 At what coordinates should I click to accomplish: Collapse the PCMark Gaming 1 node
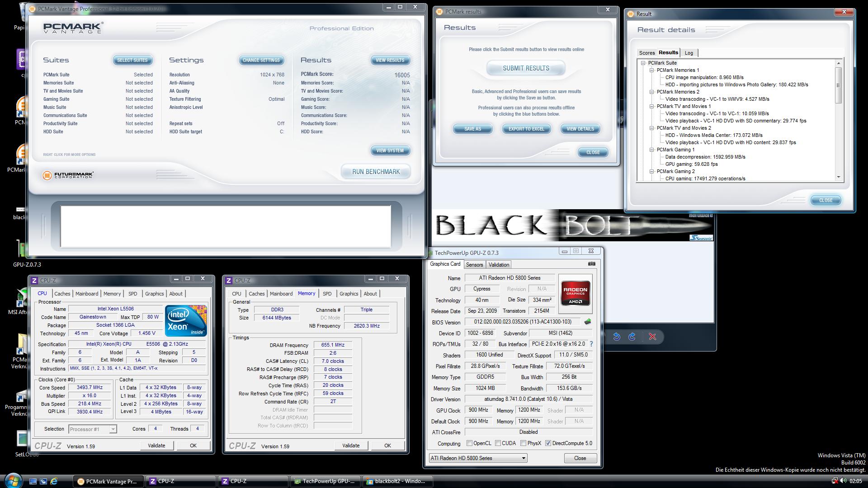[651, 150]
